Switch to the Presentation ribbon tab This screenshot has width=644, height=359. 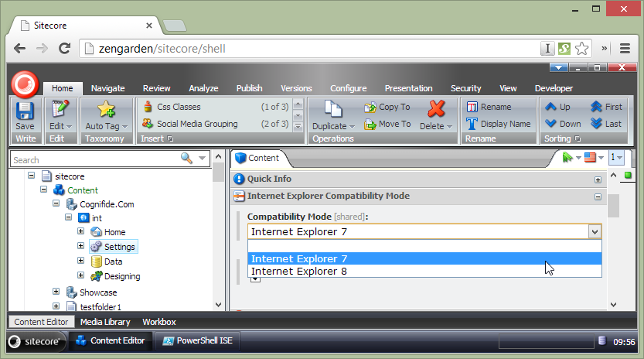tap(408, 88)
